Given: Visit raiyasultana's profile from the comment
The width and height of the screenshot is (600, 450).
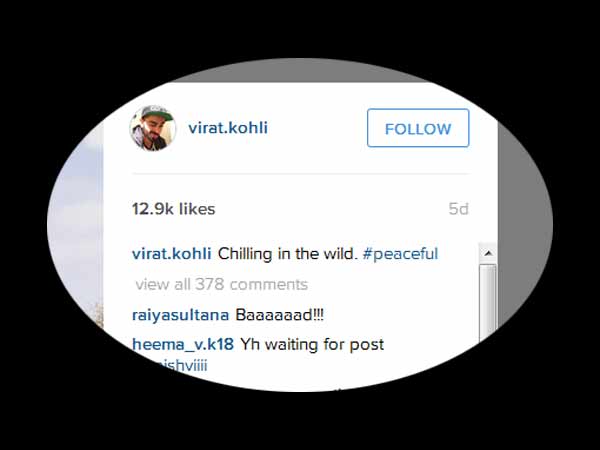Looking at the screenshot, I should click(180, 315).
